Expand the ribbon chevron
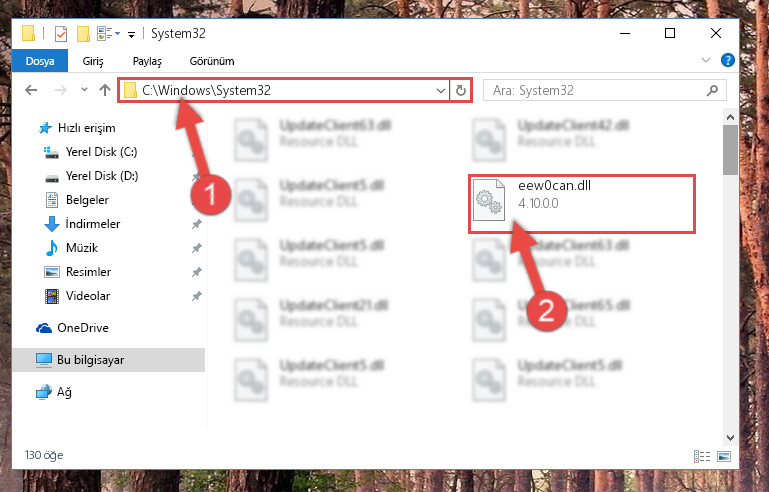769x492 pixels. (706, 60)
